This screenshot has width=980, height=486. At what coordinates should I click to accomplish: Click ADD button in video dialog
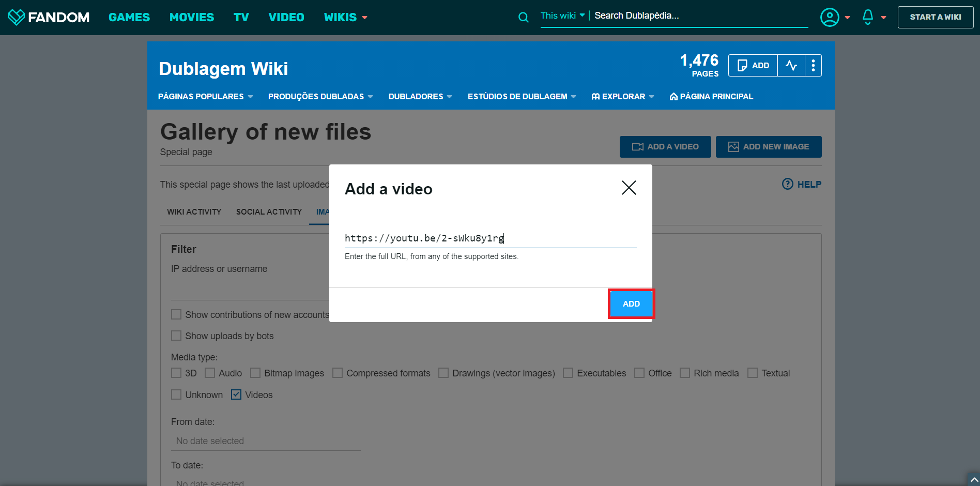[631, 304]
